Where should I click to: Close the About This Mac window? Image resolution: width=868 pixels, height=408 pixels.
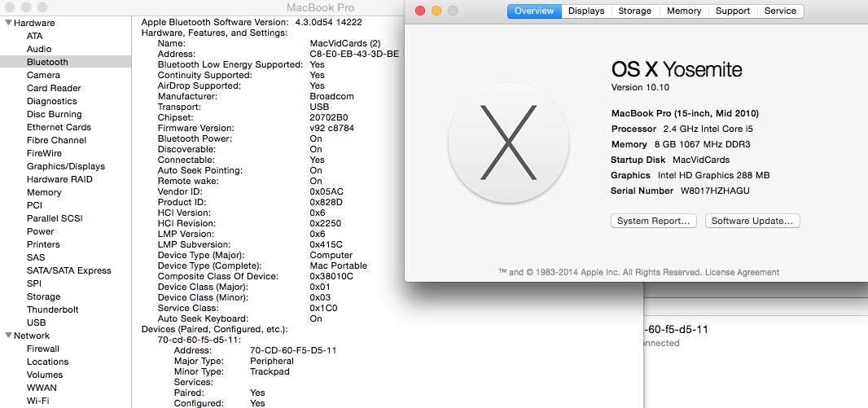tap(420, 11)
